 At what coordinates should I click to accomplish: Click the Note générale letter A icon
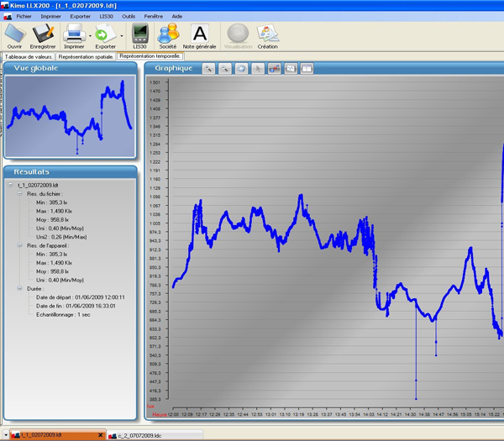click(200, 34)
